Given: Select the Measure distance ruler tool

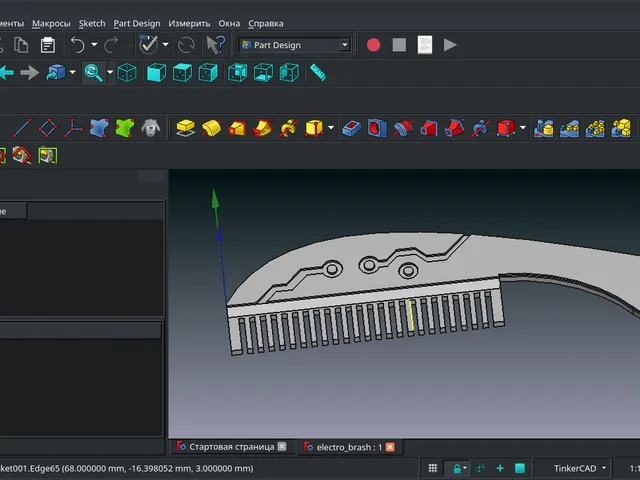Looking at the screenshot, I should tap(318, 73).
